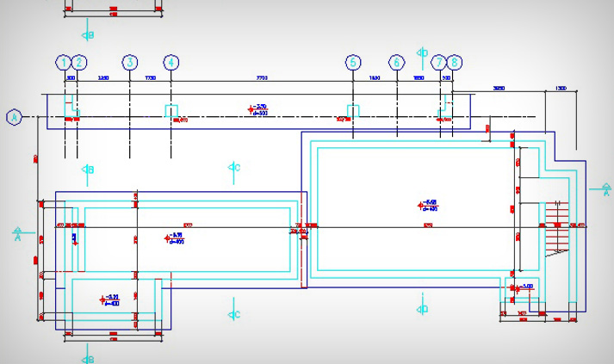
Task: Pick grid axis bubble 3
Action: click(x=129, y=62)
